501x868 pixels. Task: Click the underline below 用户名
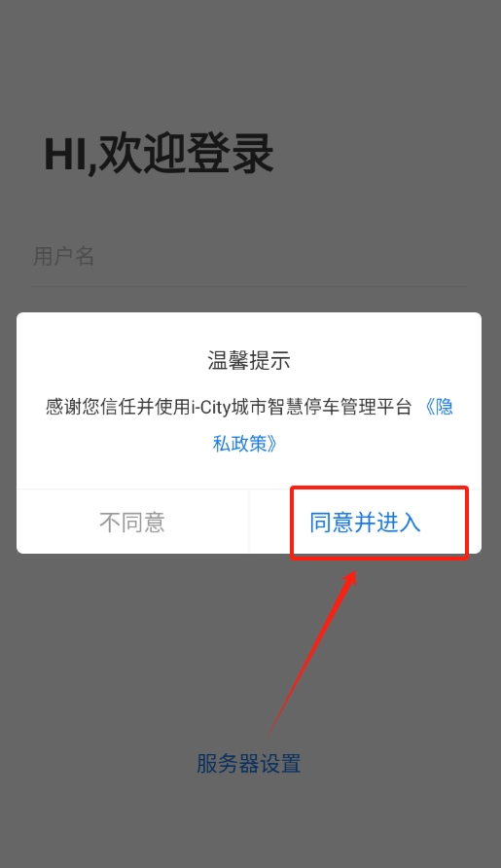click(249, 287)
